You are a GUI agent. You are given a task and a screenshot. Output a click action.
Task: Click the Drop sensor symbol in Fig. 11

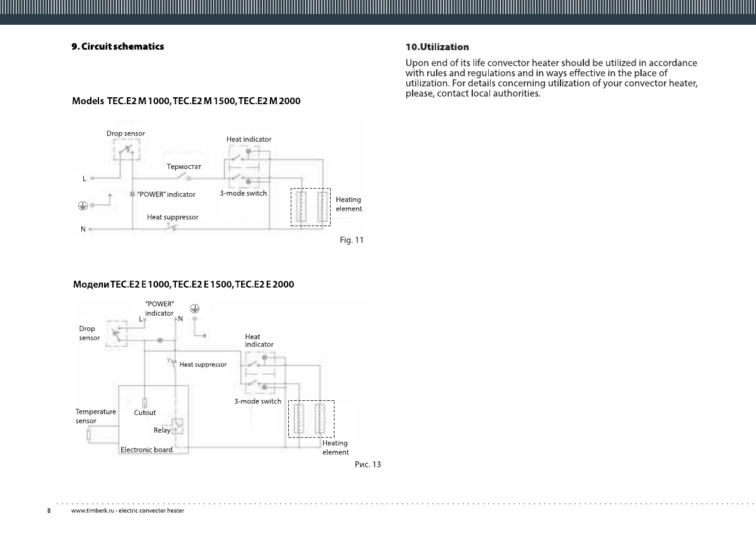tap(126, 150)
